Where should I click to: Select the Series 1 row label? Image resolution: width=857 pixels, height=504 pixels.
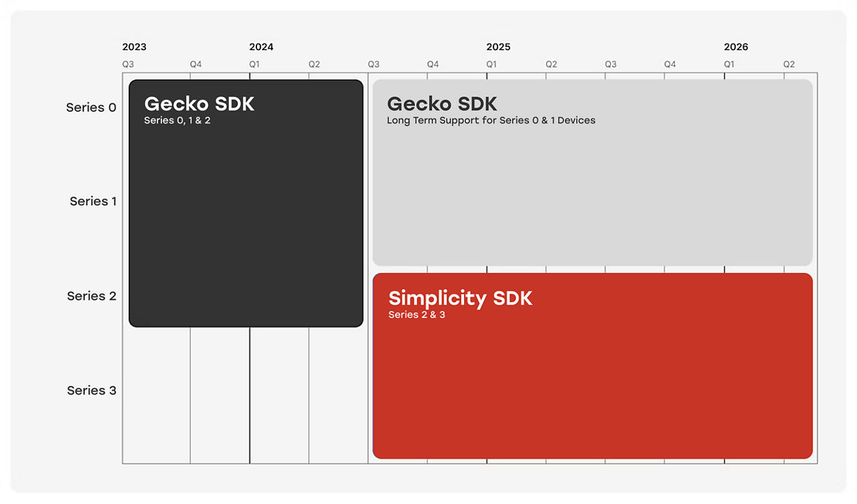(x=93, y=201)
